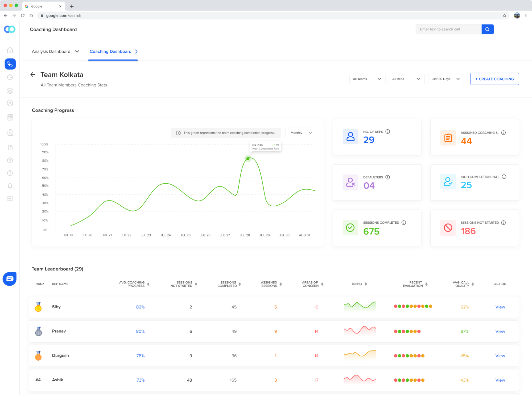Click the back arrow beside Team Kolkata

[33, 75]
